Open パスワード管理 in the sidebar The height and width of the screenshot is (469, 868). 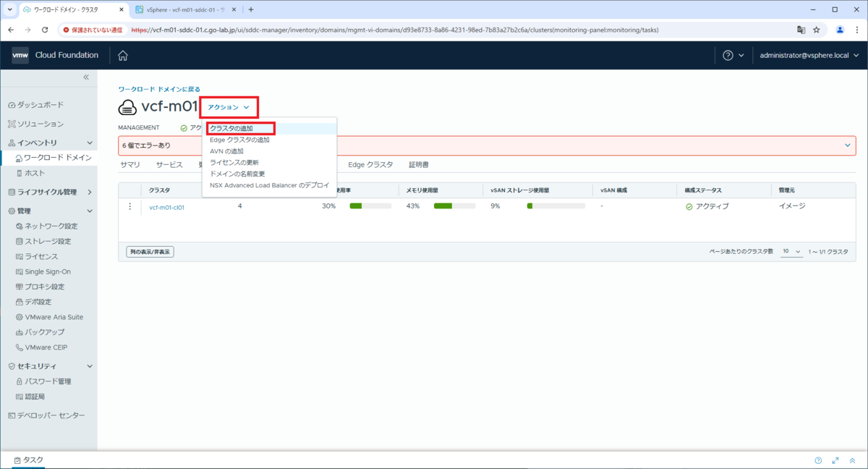point(43,381)
